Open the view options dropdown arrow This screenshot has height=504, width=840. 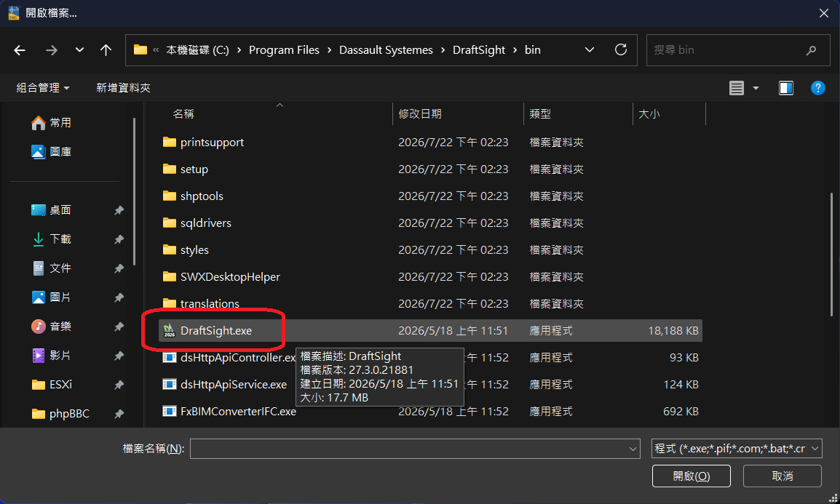point(756,88)
